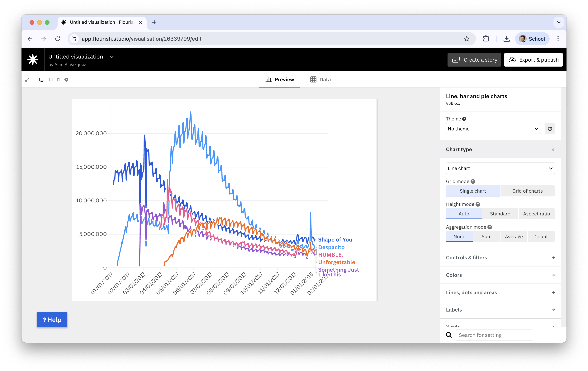The image size is (588, 371).
Task: Click Export & publish button
Action: [533, 60]
